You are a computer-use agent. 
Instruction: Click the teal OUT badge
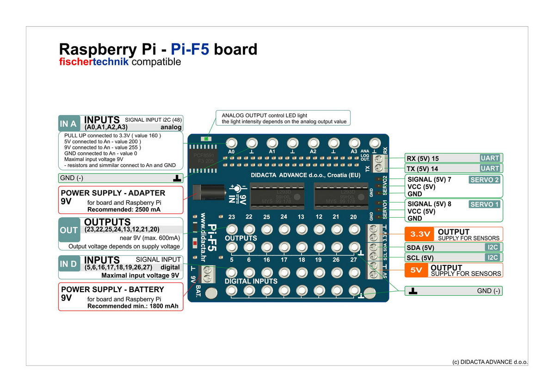[x=69, y=230]
